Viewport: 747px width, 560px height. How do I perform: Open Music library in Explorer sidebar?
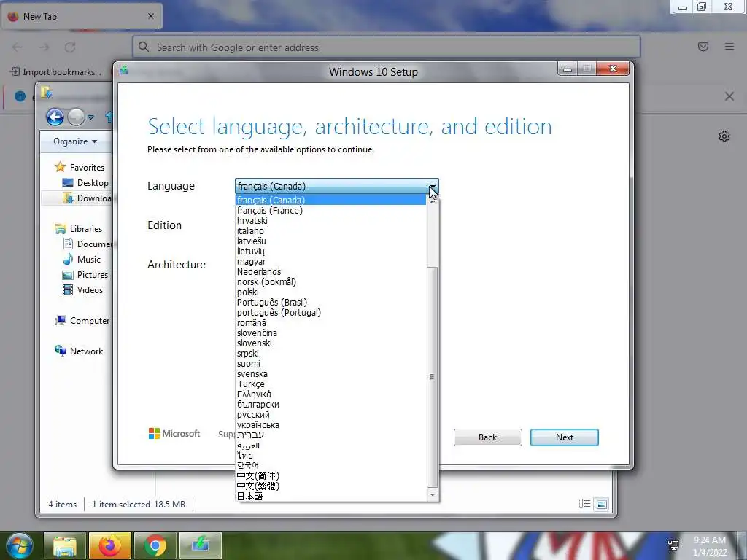pos(82,259)
